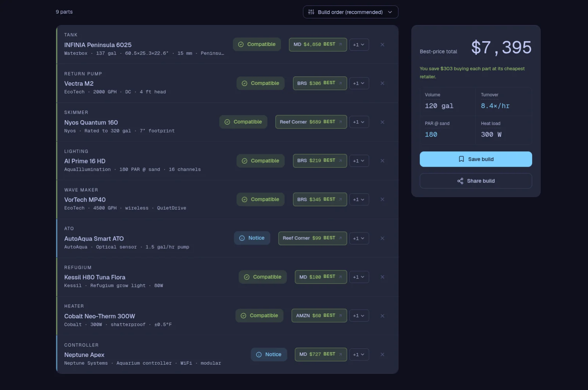Open MD $727 best price link

click(321, 354)
